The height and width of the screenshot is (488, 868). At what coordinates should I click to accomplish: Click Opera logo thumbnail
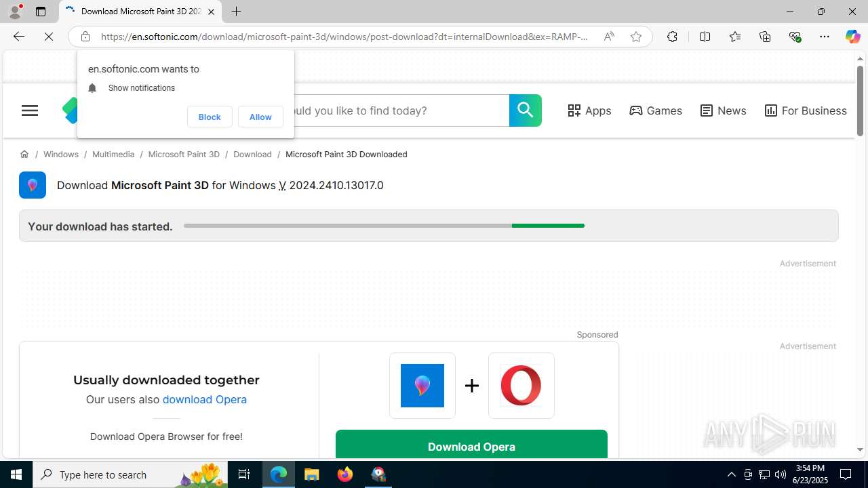[521, 386]
